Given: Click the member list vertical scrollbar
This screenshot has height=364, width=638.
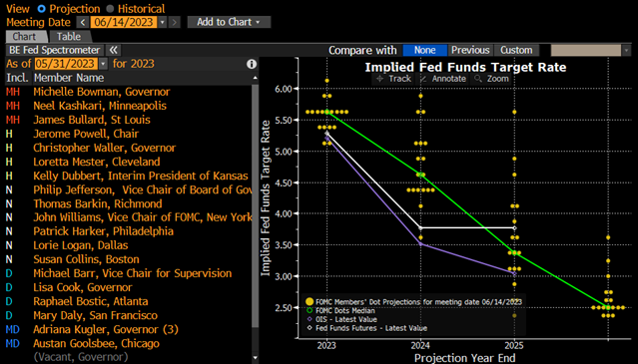Looking at the screenshot, I should coord(256,205).
